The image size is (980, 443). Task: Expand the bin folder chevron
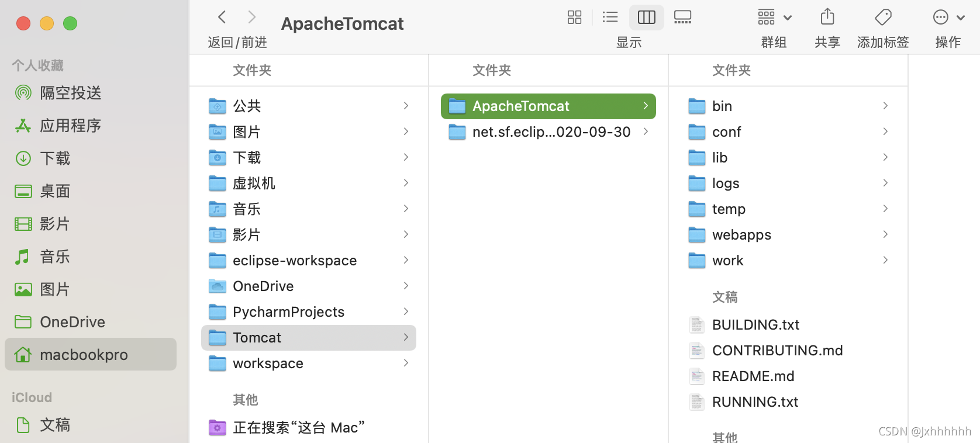tap(885, 106)
